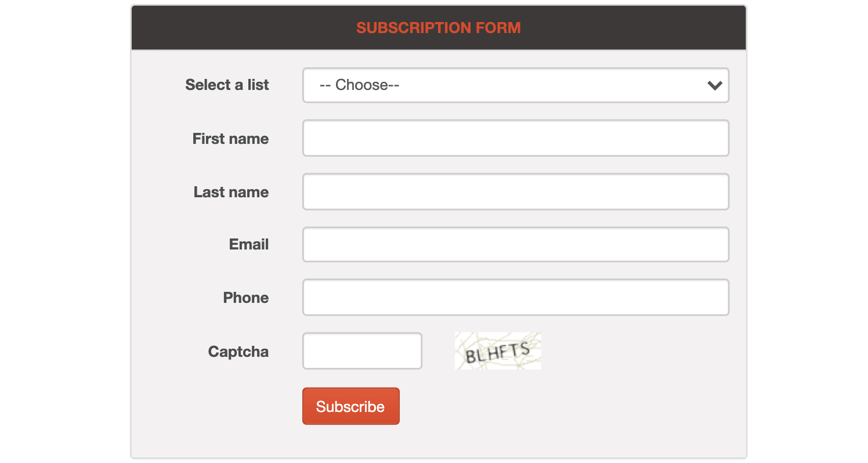Image resolution: width=868 pixels, height=463 pixels.
Task: Focus the First name text field
Action: point(515,138)
